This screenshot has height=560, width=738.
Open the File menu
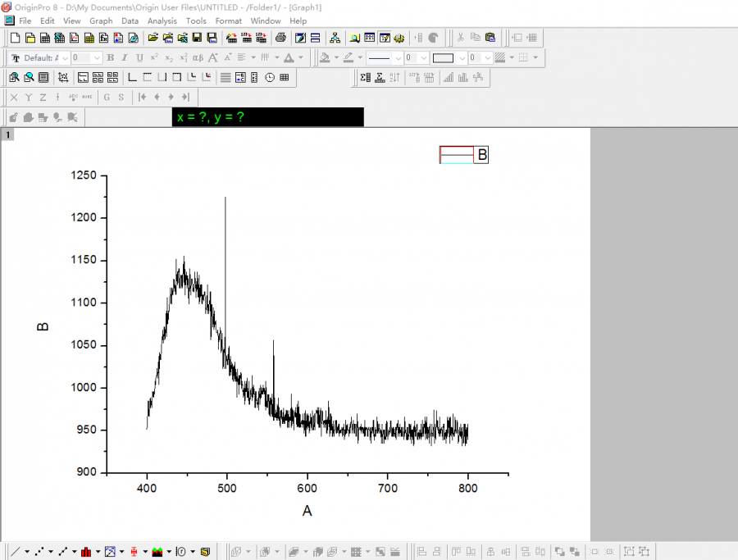tap(25, 20)
